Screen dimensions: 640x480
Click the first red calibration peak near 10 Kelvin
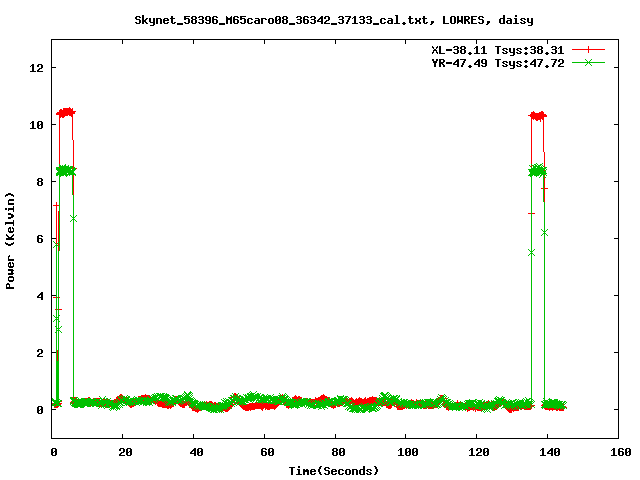tap(66, 113)
